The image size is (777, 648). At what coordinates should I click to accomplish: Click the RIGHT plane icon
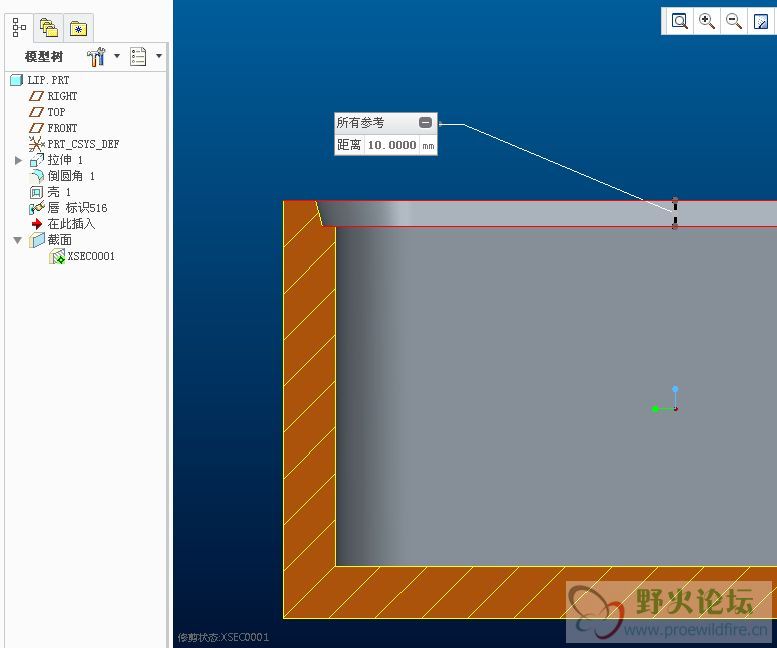tap(36, 96)
